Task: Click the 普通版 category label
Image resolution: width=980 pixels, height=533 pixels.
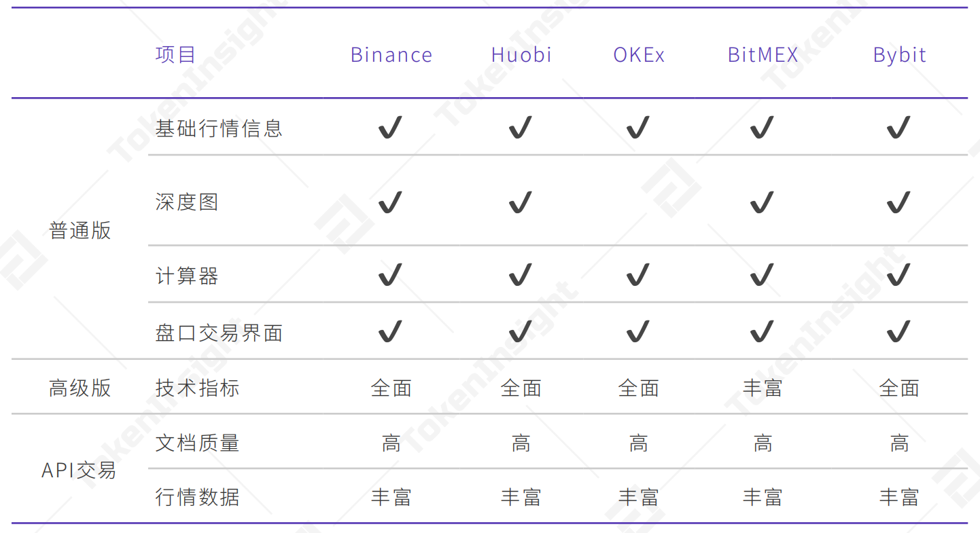Action: 80,230
